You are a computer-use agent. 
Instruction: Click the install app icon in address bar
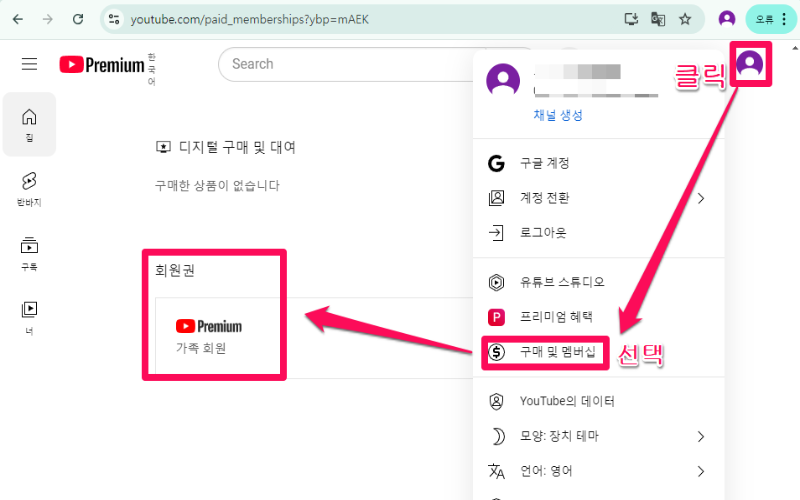pos(631,19)
